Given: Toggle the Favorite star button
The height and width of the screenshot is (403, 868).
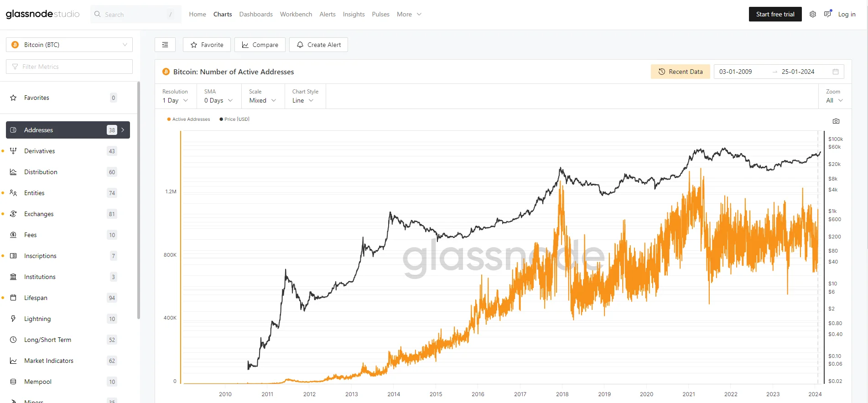Looking at the screenshot, I should (207, 45).
